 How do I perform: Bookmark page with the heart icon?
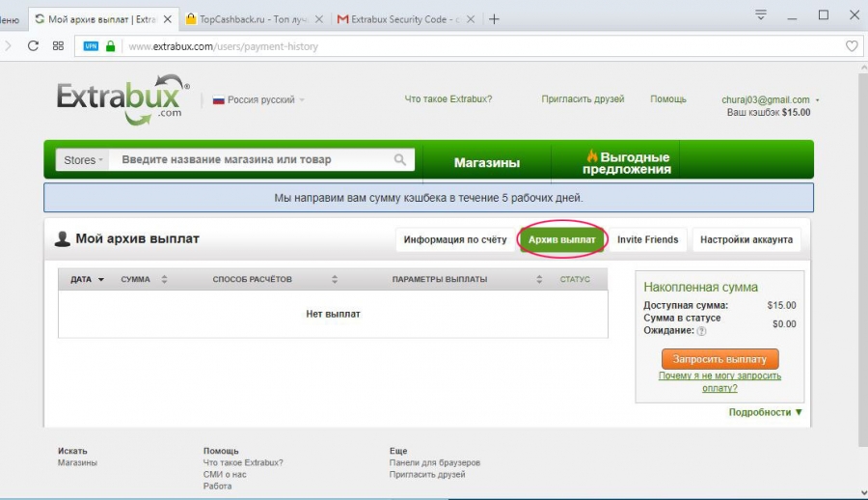pyautogui.click(x=852, y=46)
